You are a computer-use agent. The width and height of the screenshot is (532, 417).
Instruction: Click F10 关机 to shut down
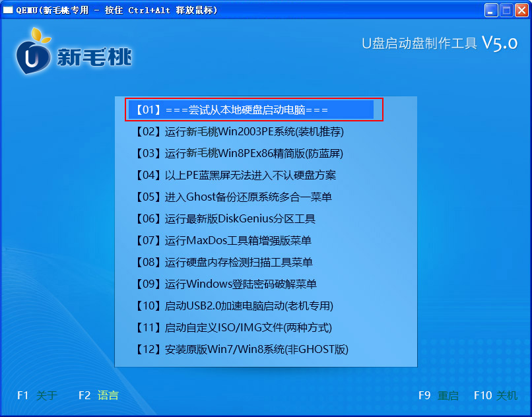[x=494, y=395]
